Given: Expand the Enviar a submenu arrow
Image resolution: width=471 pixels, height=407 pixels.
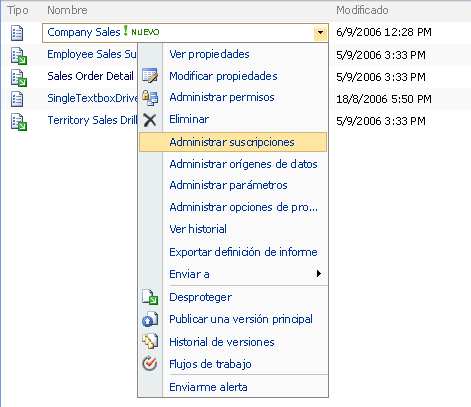Looking at the screenshot, I should [319, 274].
